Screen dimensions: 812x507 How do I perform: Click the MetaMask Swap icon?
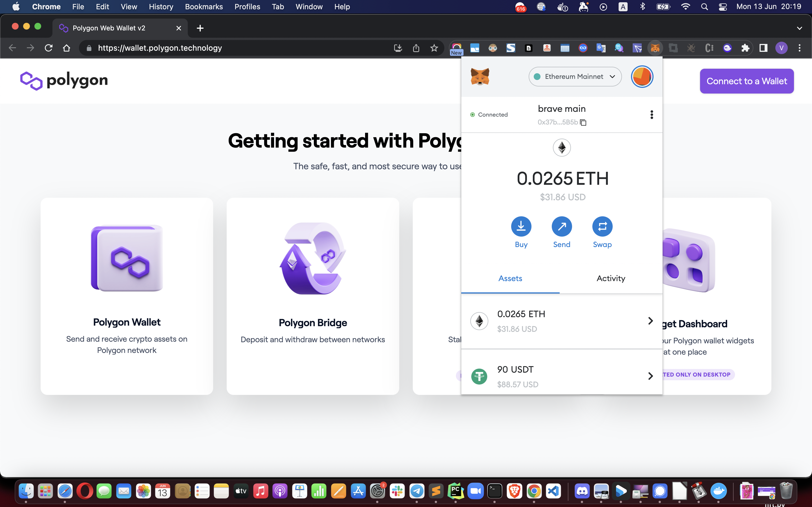tap(602, 226)
